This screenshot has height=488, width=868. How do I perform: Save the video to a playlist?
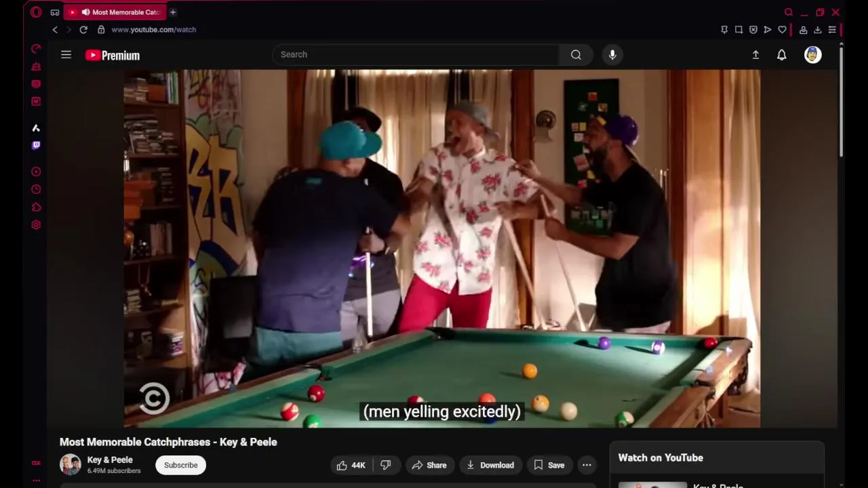(x=549, y=465)
